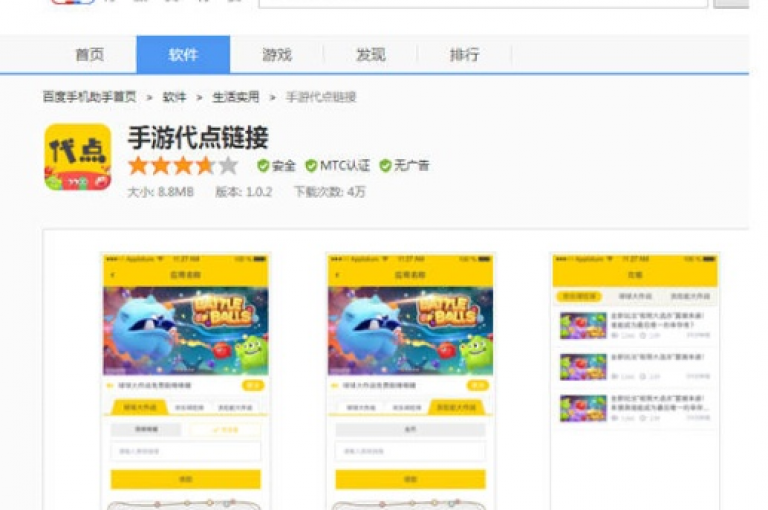Go to the 排行 tab
The image size is (768, 510).
(464, 54)
